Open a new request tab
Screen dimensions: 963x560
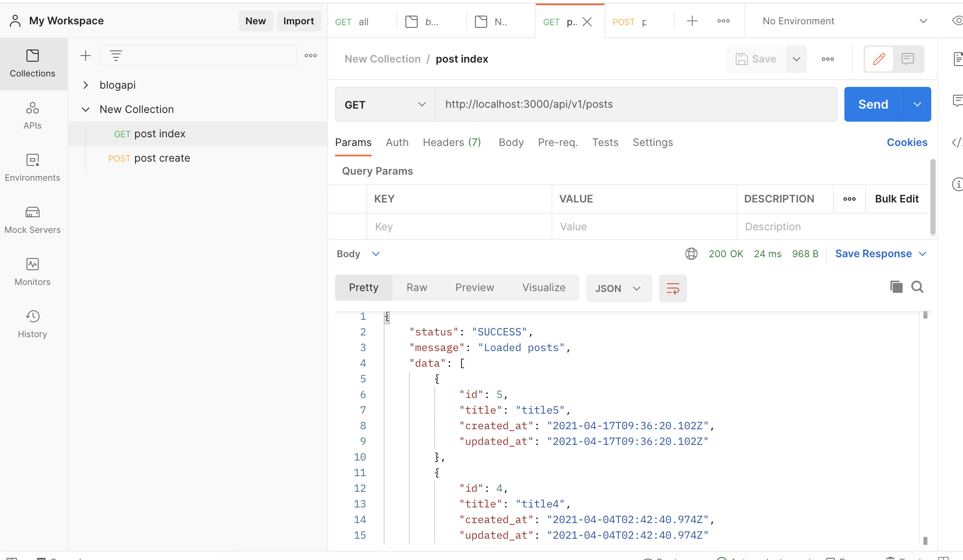coord(692,21)
